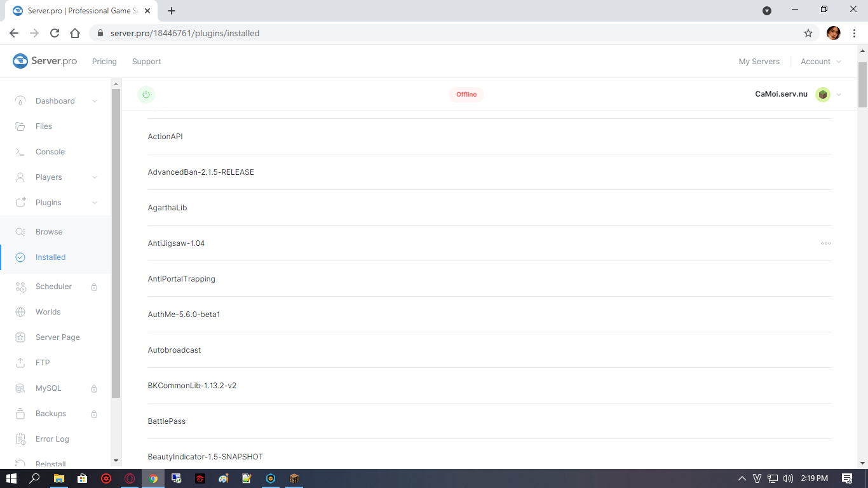Viewport: 868px width, 488px height.
Task: Select the AdvancedBan-2.1.5-RELEASE plugin
Action: pyautogui.click(x=489, y=172)
